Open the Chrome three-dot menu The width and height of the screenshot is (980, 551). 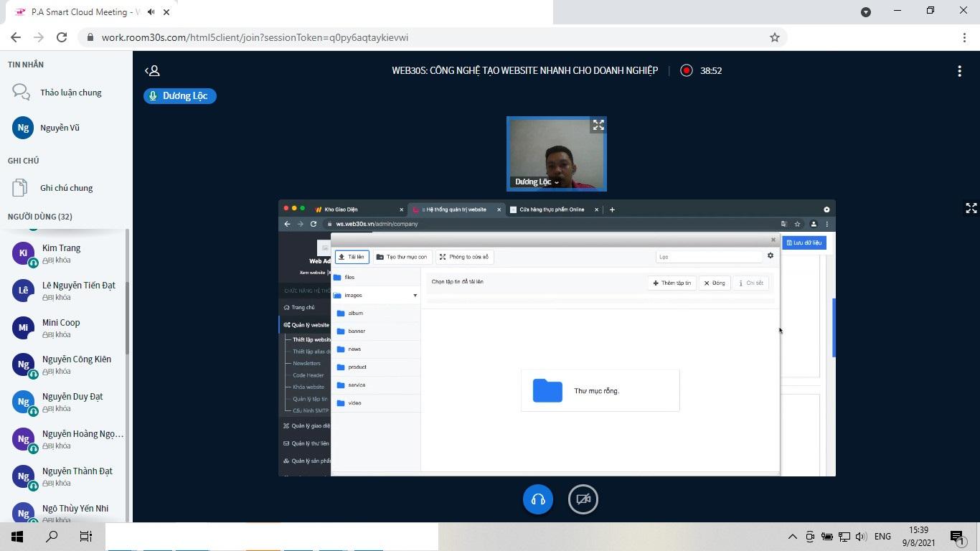click(x=964, y=37)
